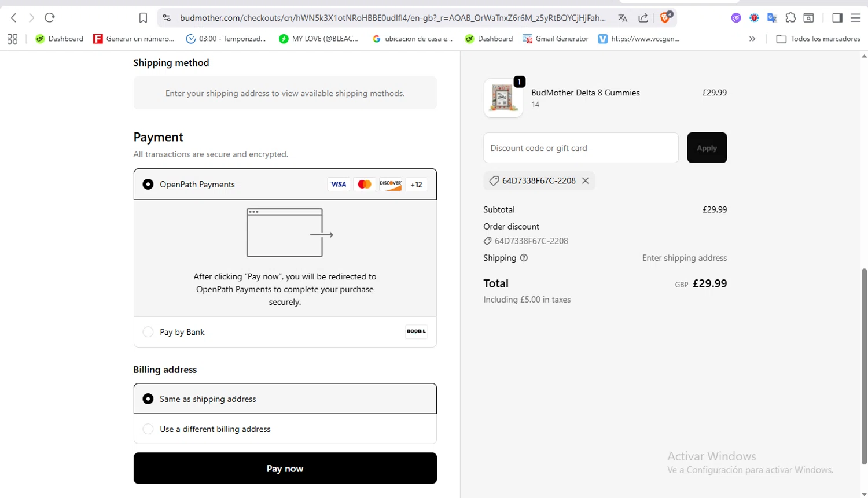This screenshot has height=498, width=868.
Task: Remove discount code 64D7338F67C-2208
Action: [x=586, y=180]
